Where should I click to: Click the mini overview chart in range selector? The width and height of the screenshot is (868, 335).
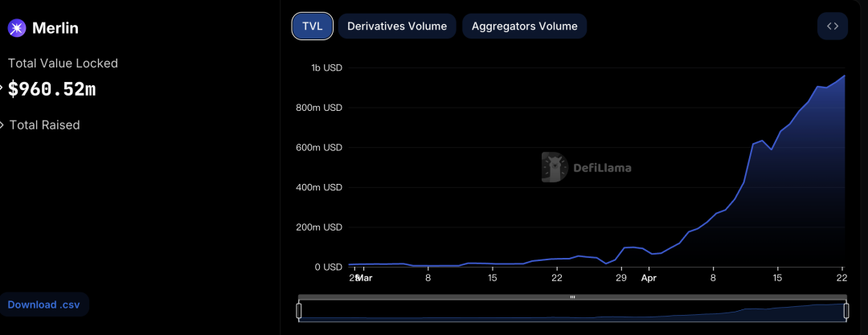point(572,311)
